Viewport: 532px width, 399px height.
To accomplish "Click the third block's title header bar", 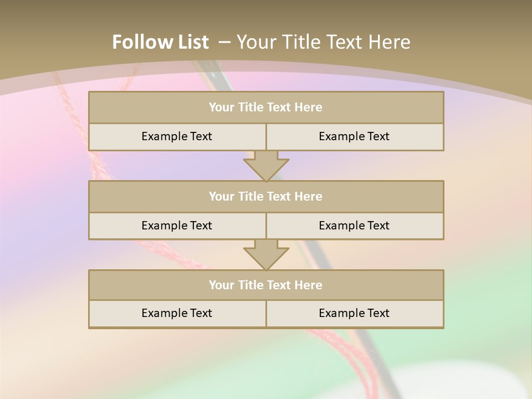I will point(266,285).
